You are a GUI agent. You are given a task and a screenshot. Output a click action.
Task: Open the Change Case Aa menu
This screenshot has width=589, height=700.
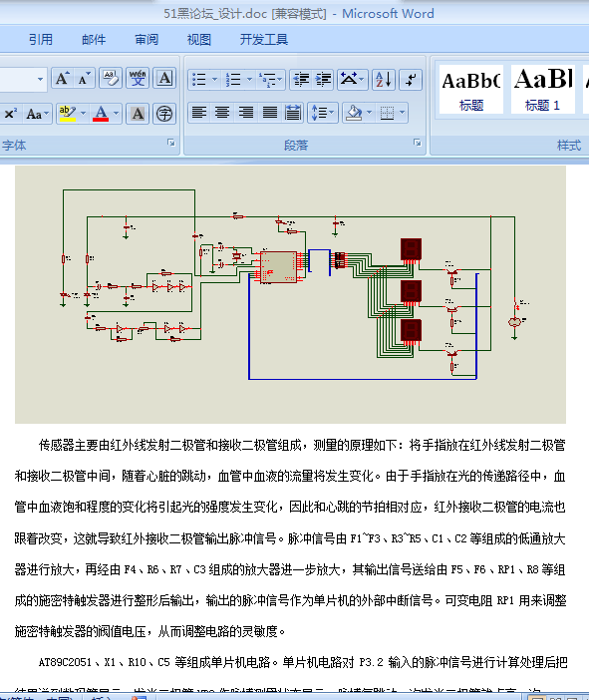(37, 114)
